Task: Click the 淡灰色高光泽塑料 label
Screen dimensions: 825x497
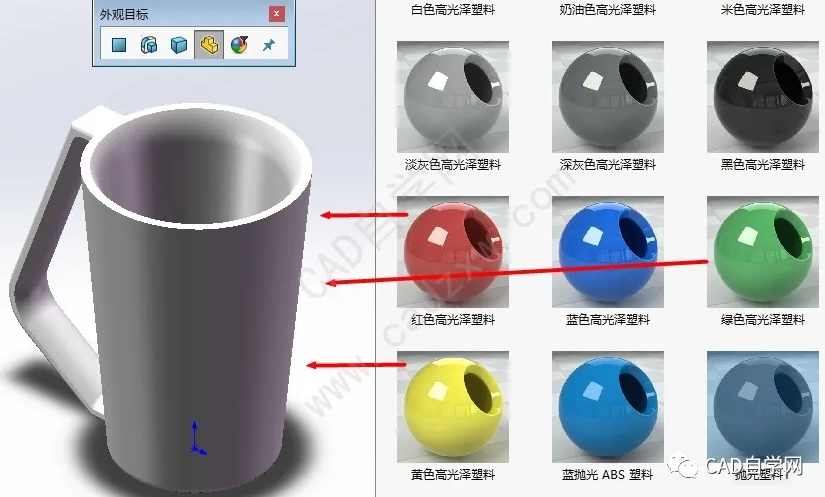Action: [x=452, y=165]
